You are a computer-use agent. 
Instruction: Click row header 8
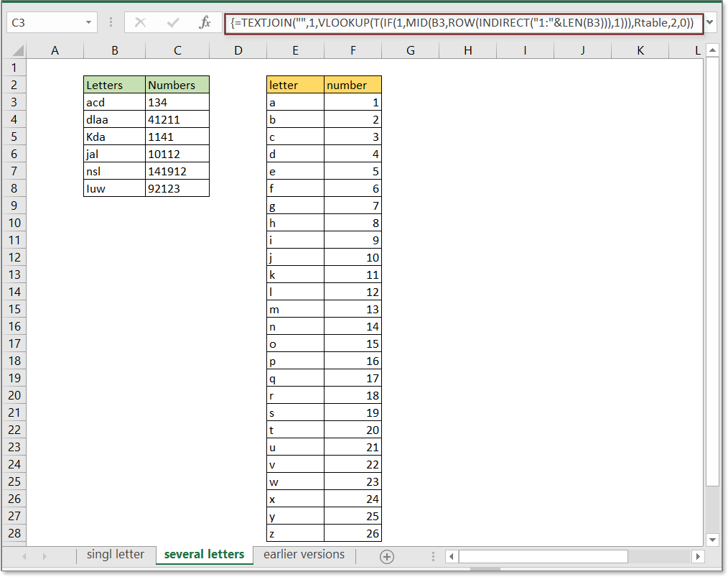[14, 188]
